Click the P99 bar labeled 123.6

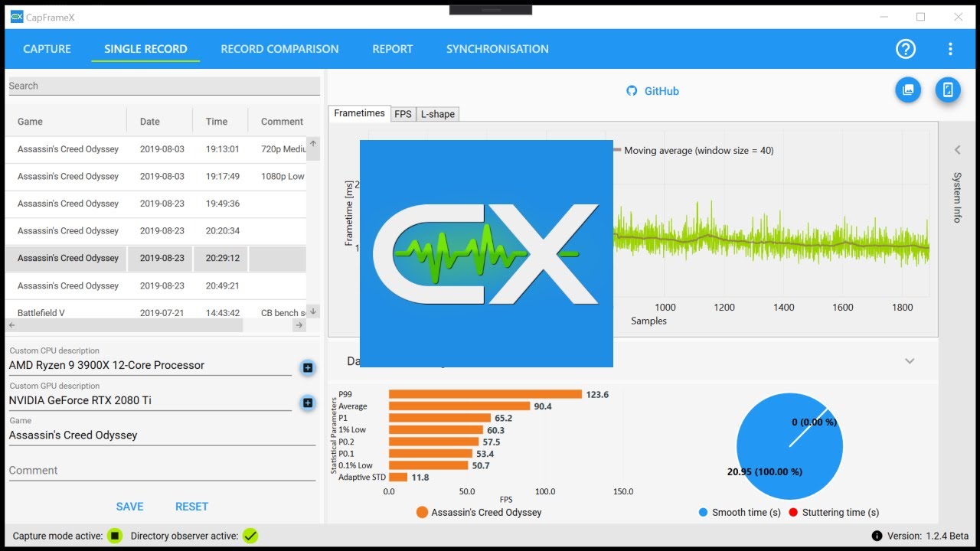485,394
